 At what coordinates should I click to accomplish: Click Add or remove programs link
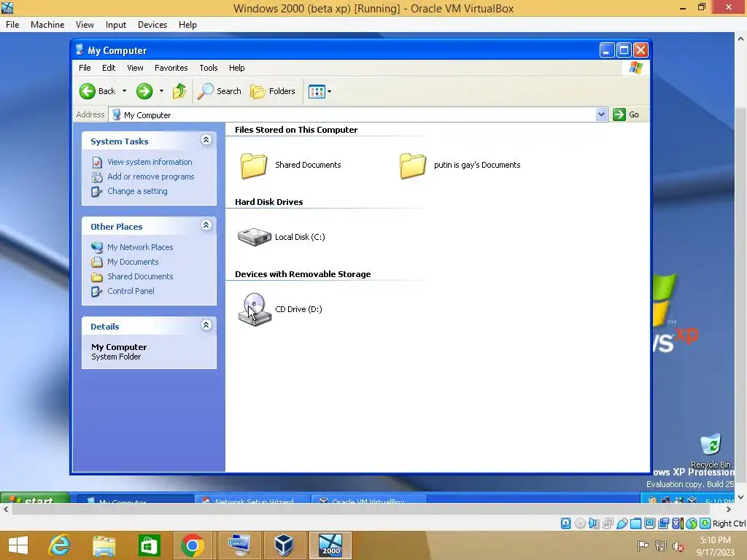click(x=150, y=176)
